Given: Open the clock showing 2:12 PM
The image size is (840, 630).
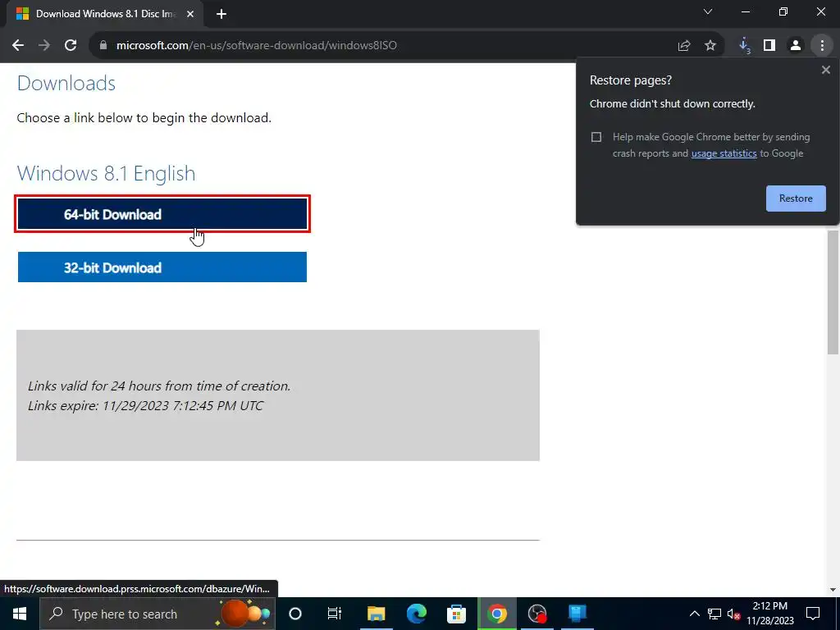Looking at the screenshot, I should pyautogui.click(x=770, y=614).
